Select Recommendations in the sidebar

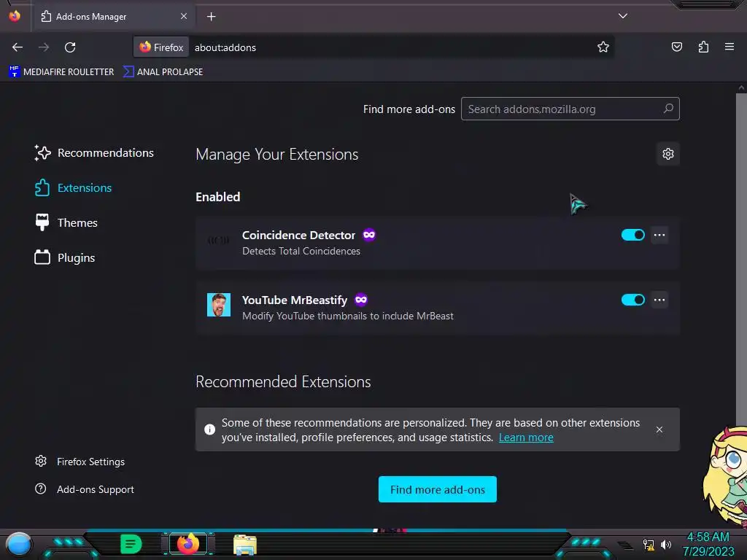[x=94, y=153]
